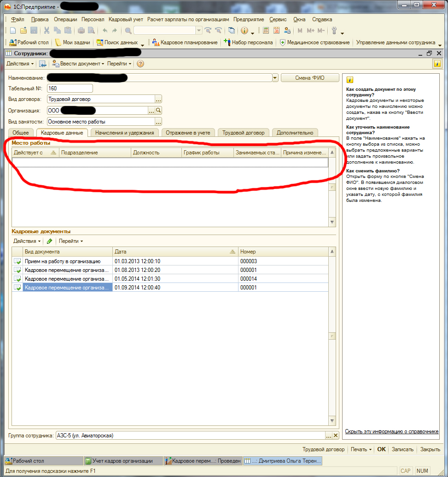Open the calendar icon in the toolbar
The width and height of the screenshot is (448, 477).
coord(277,31)
